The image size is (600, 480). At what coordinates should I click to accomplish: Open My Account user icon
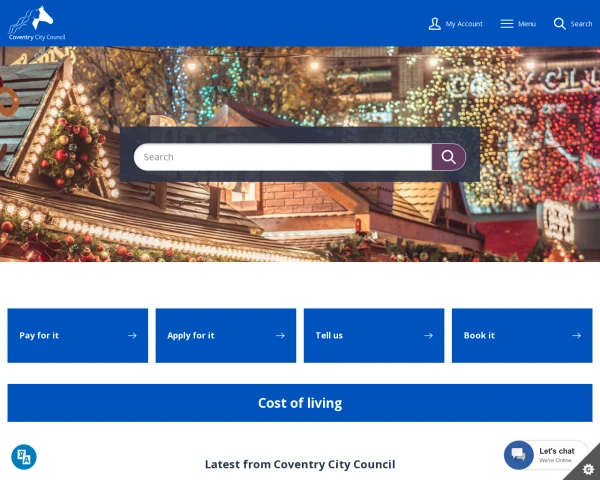pyautogui.click(x=434, y=24)
